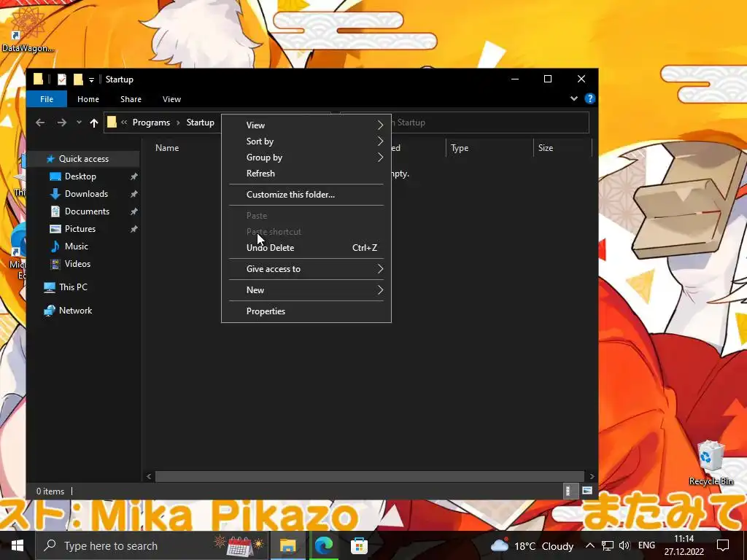Image resolution: width=747 pixels, height=560 pixels.
Task: Open Pictures in the navigation pane
Action: click(x=80, y=228)
